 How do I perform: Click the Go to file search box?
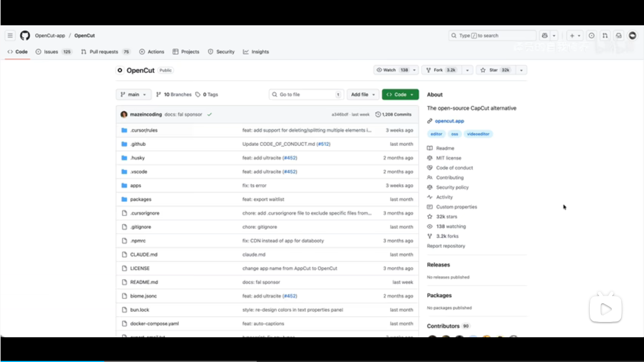click(306, 94)
